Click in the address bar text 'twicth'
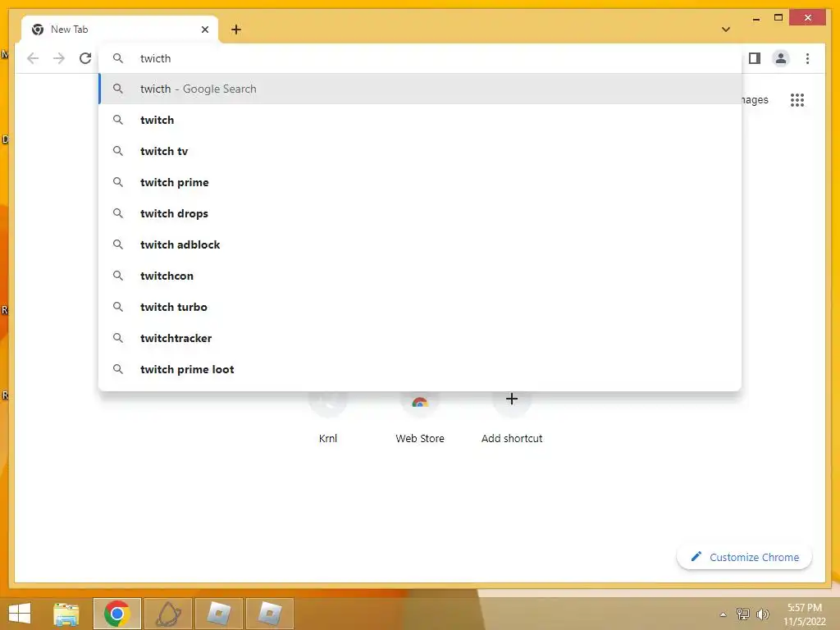This screenshot has height=630, width=840. pyautogui.click(x=155, y=58)
